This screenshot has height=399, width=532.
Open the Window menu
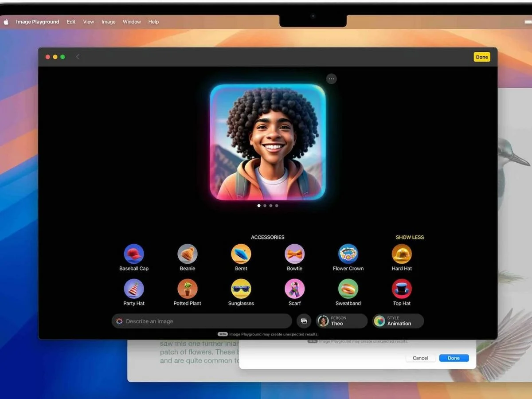[x=131, y=21]
